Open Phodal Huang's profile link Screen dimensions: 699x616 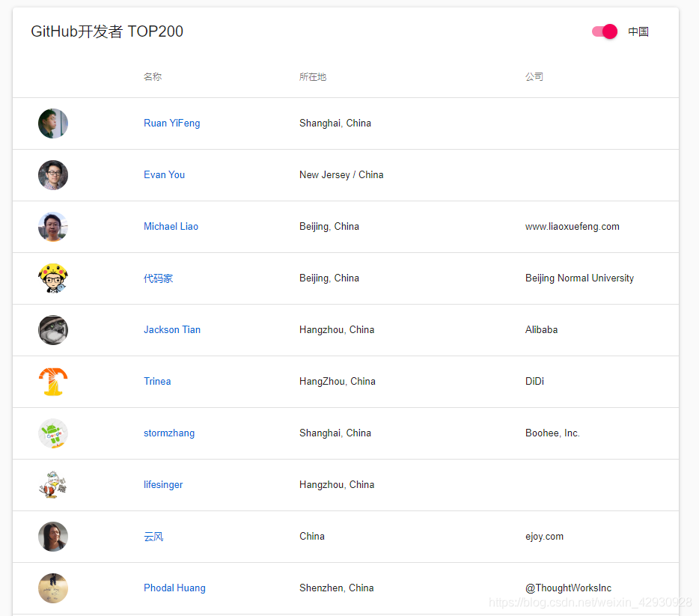pos(174,588)
